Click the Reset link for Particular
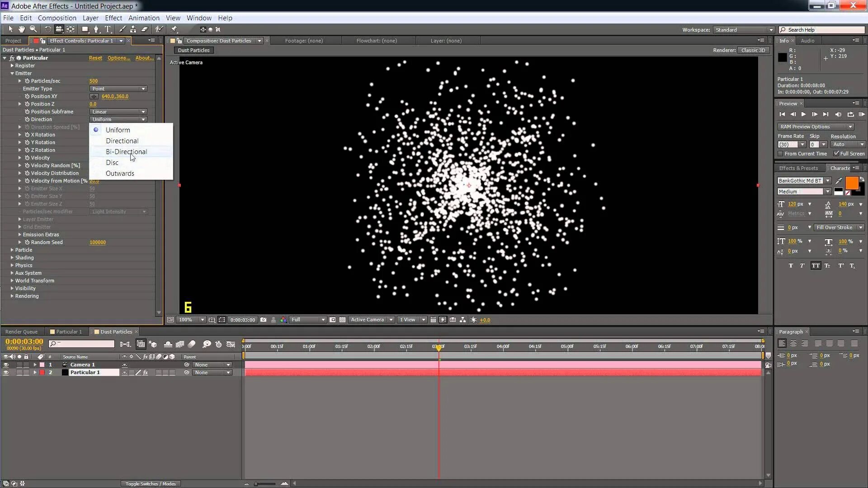 pyautogui.click(x=95, y=58)
